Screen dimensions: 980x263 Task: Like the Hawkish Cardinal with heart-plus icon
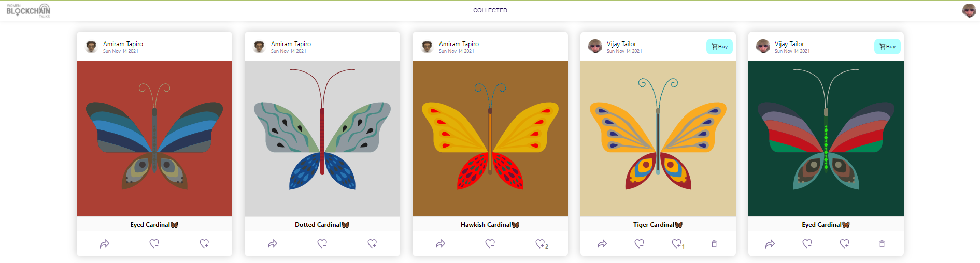pyautogui.click(x=541, y=243)
